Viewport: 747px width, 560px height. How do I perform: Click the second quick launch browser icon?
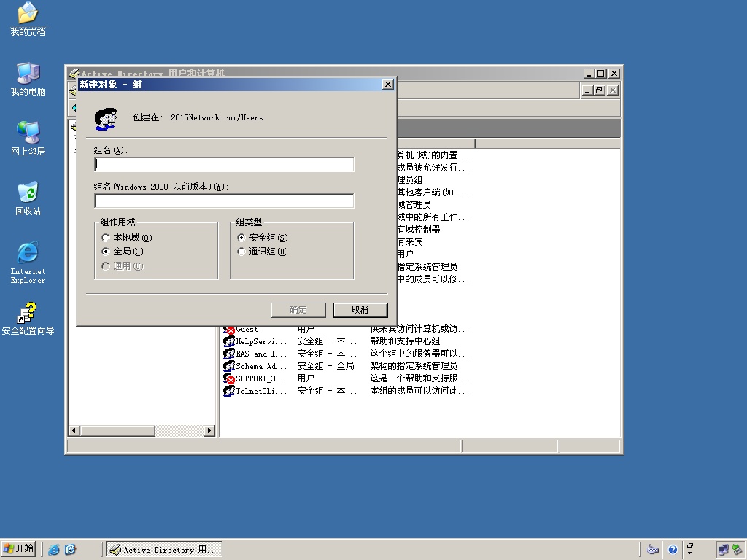click(70, 550)
